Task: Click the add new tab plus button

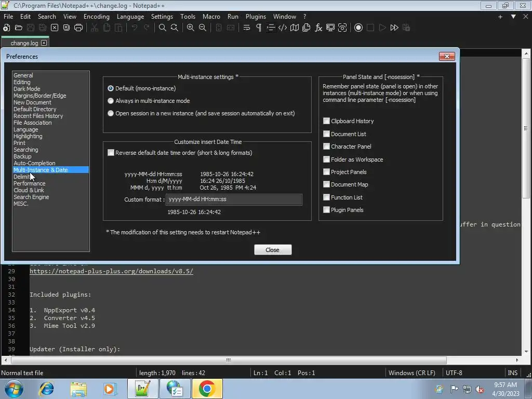Action: tap(500, 16)
